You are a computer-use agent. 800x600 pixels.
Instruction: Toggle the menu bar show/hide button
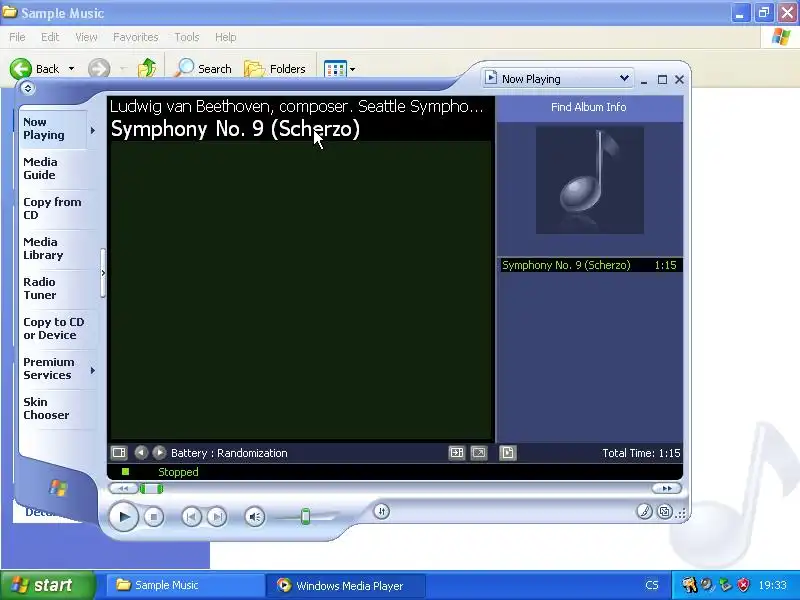[28, 88]
